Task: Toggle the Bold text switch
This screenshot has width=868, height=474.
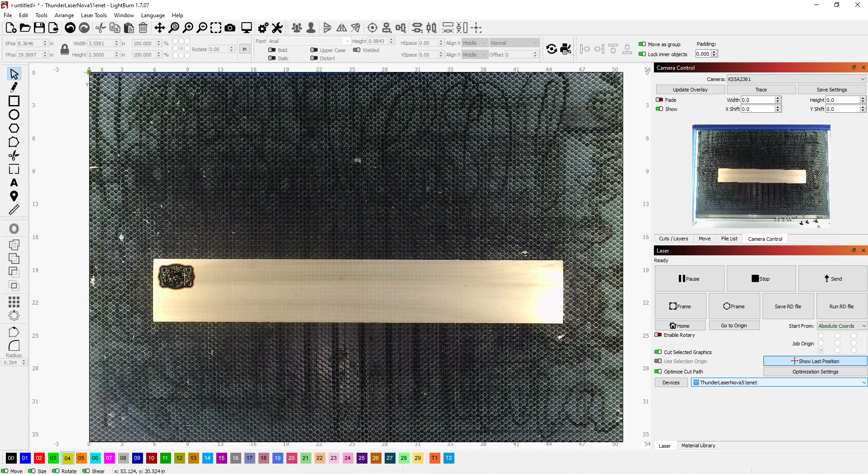Action: [x=272, y=50]
